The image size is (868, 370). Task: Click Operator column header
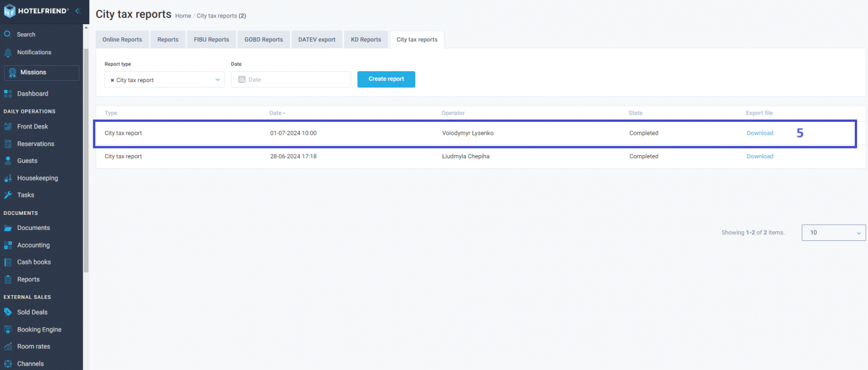(453, 113)
